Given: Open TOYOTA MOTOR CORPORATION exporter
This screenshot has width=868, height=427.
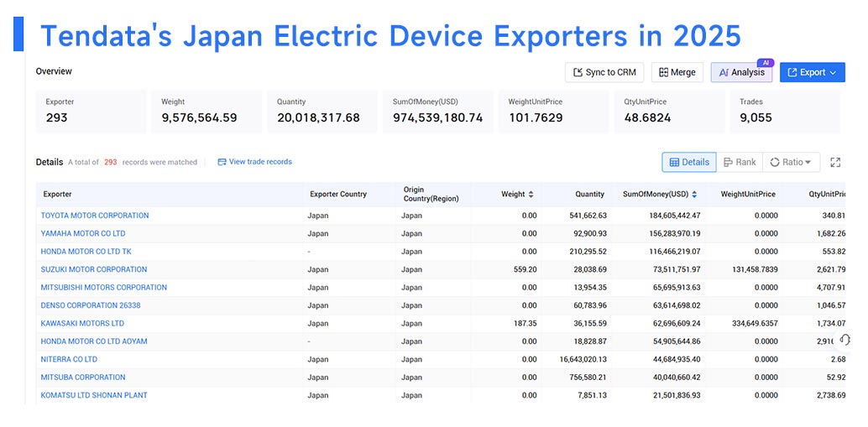Looking at the screenshot, I should [x=95, y=216].
